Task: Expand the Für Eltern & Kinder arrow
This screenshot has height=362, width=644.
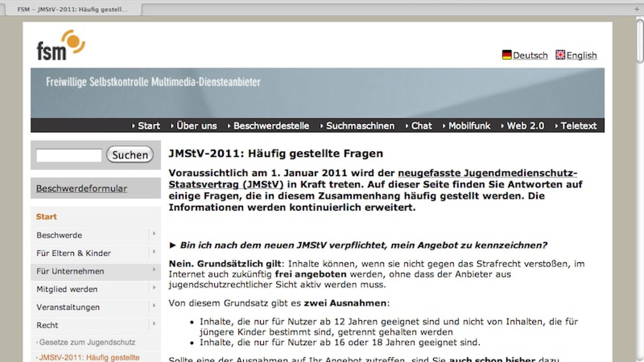Action: click(x=154, y=252)
